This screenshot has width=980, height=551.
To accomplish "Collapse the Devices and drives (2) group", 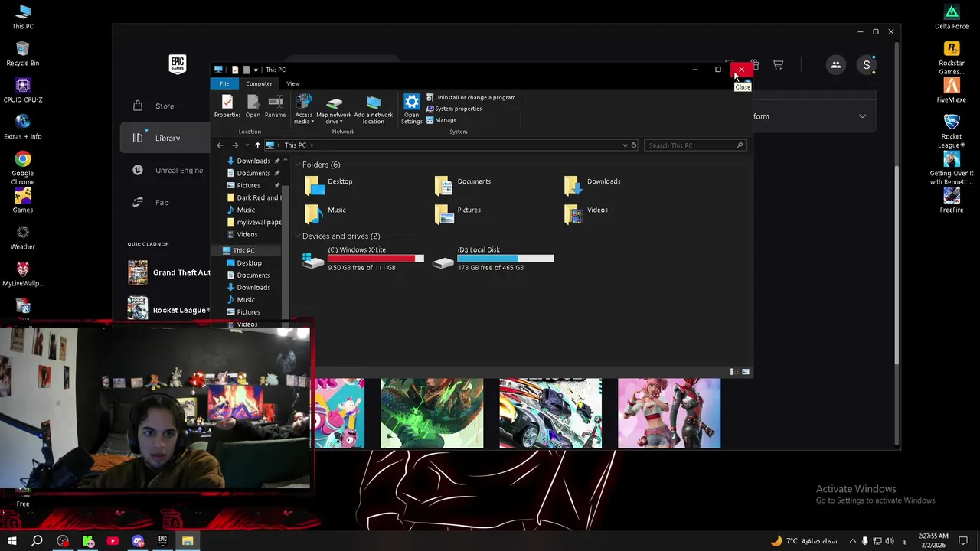I will (x=298, y=236).
